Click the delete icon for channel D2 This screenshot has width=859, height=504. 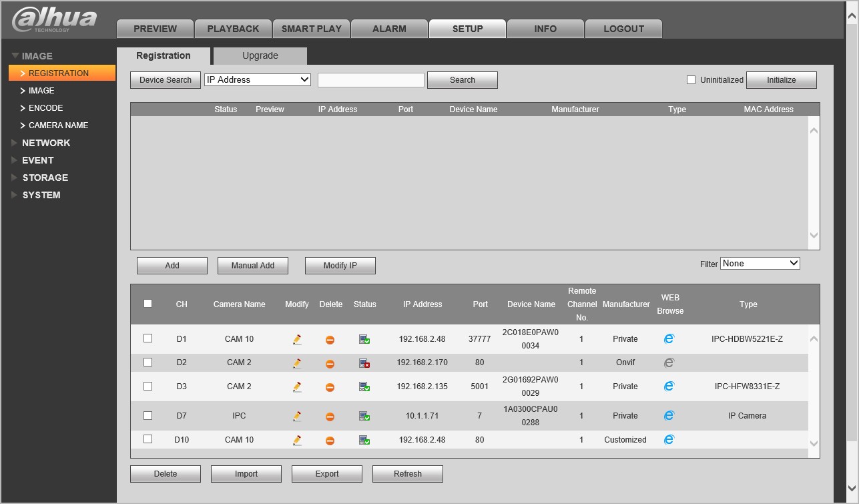click(330, 364)
